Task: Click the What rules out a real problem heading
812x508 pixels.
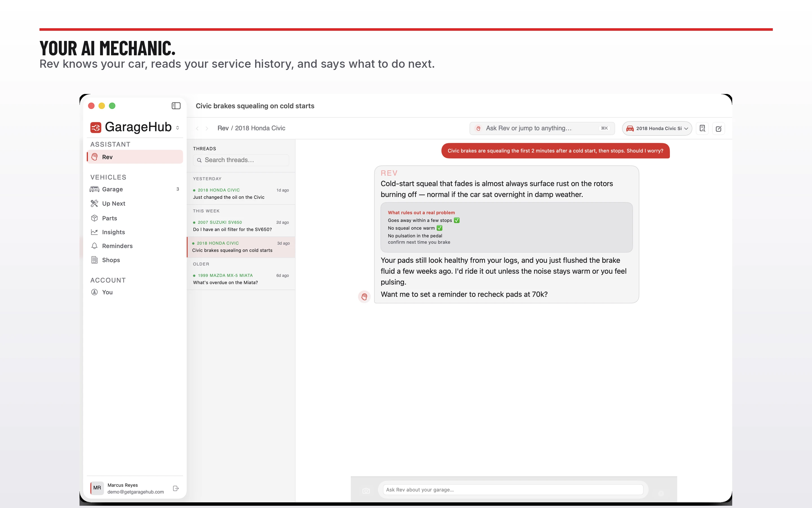Action: pyautogui.click(x=422, y=213)
